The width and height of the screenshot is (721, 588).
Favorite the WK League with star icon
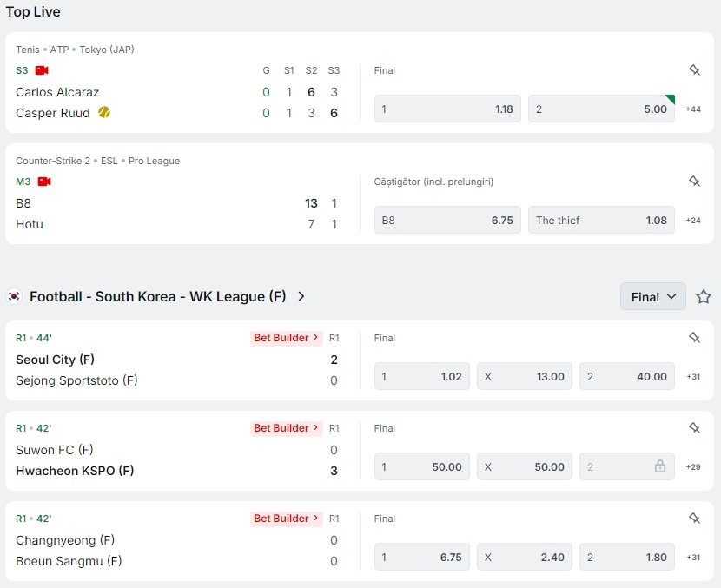point(704,296)
